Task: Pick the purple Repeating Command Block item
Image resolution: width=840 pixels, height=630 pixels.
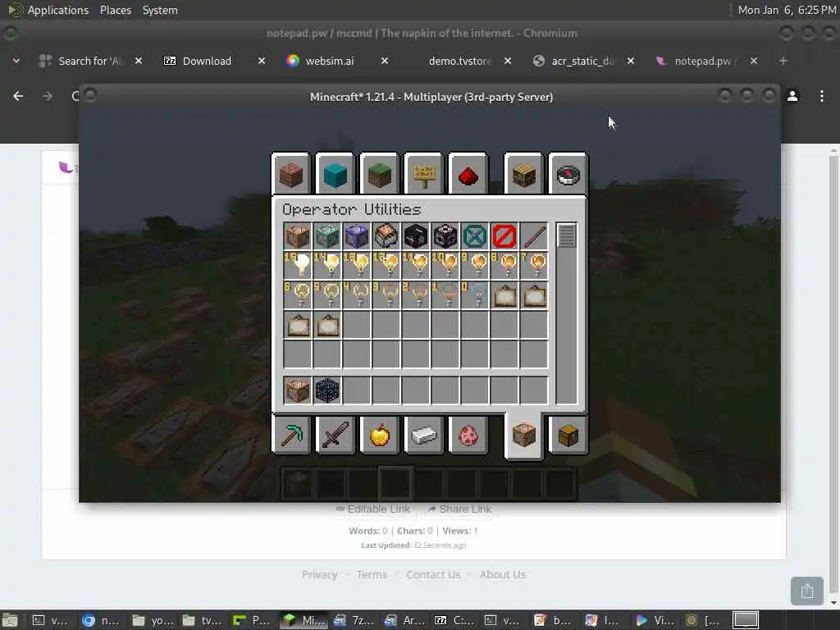Action: point(356,236)
